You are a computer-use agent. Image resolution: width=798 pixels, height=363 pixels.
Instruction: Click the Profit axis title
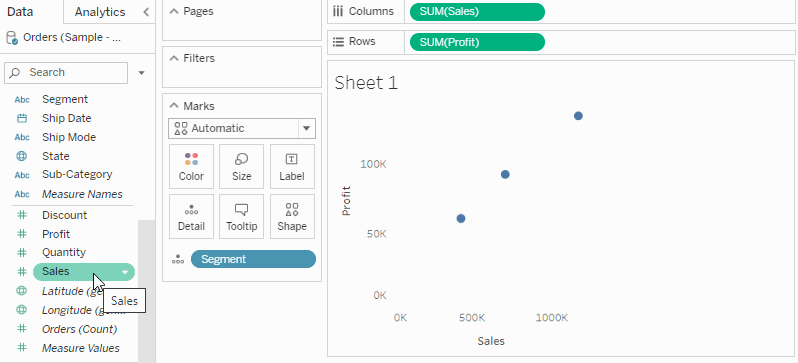tap(347, 201)
